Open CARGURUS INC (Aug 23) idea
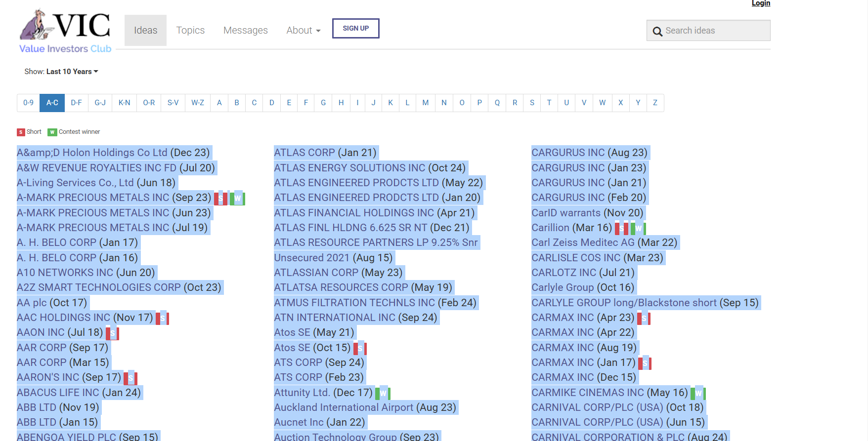 568,153
